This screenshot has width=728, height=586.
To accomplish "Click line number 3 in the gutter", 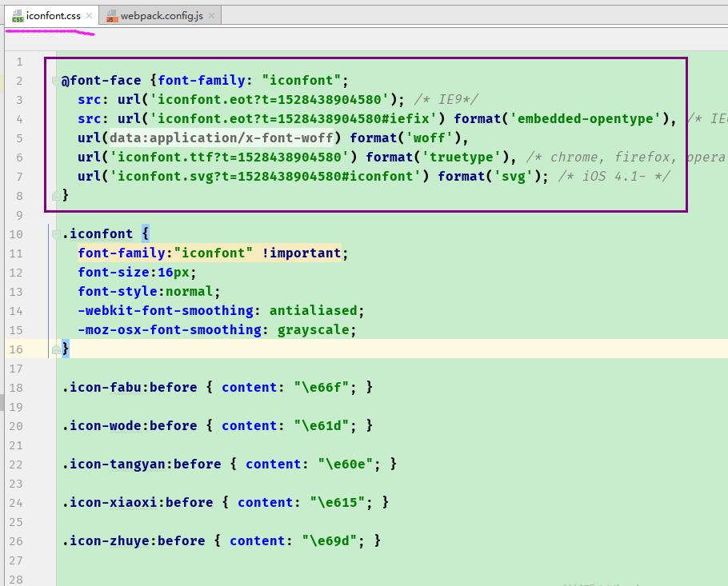I will [x=19, y=100].
